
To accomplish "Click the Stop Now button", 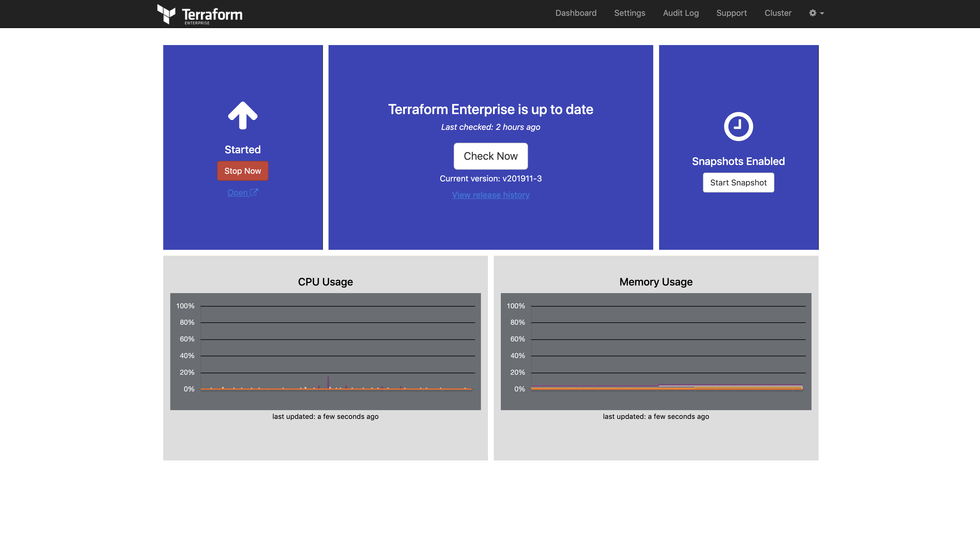I will (x=243, y=171).
